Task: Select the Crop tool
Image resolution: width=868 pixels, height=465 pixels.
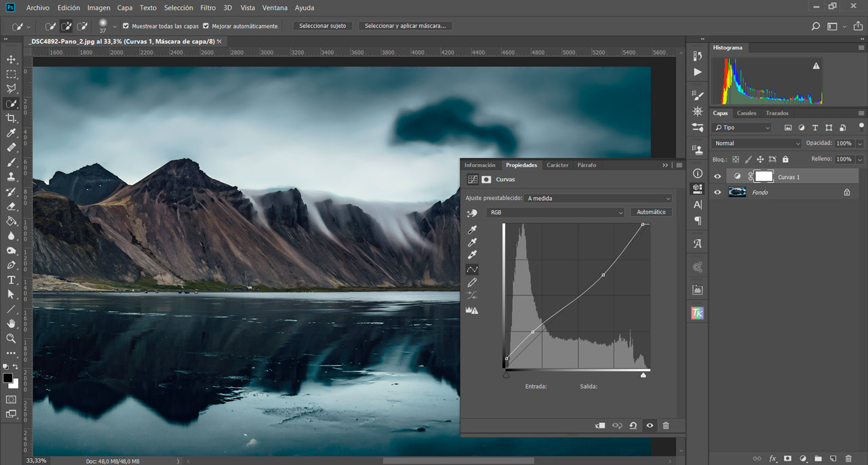Action: 11,117
